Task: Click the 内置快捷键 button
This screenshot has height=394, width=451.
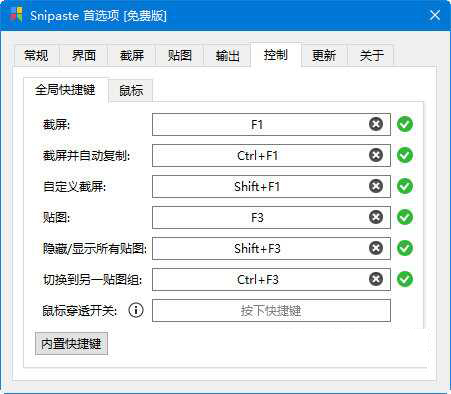Action: tap(71, 343)
